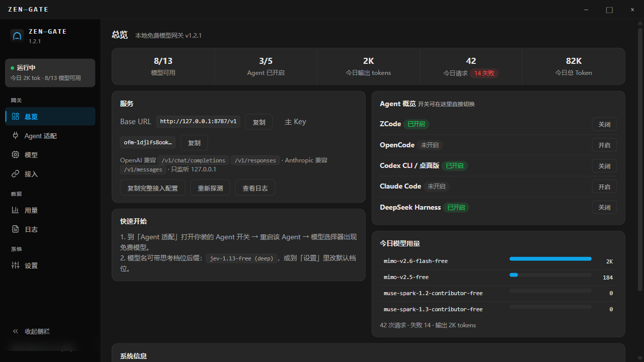
Task: Turn off Codex CLI agent with 关闭
Action: pyautogui.click(x=604, y=166)
